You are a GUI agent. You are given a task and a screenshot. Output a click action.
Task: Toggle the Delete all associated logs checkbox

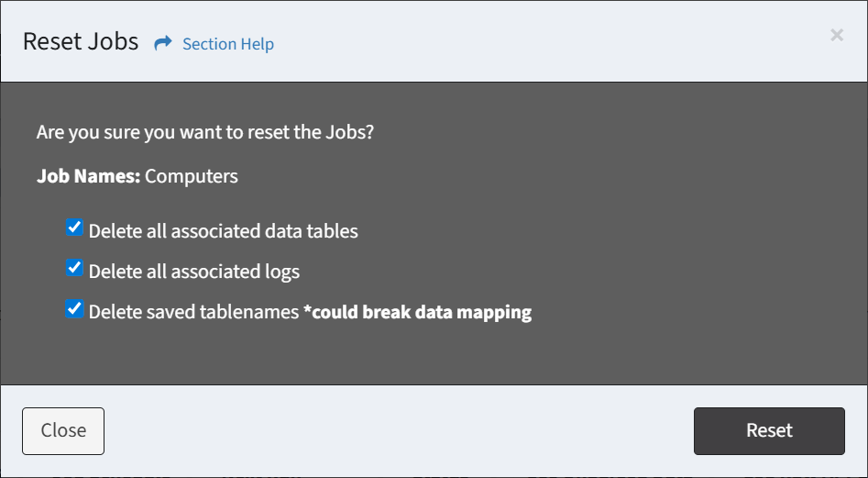pyautogui.click(x=75, y=269)
